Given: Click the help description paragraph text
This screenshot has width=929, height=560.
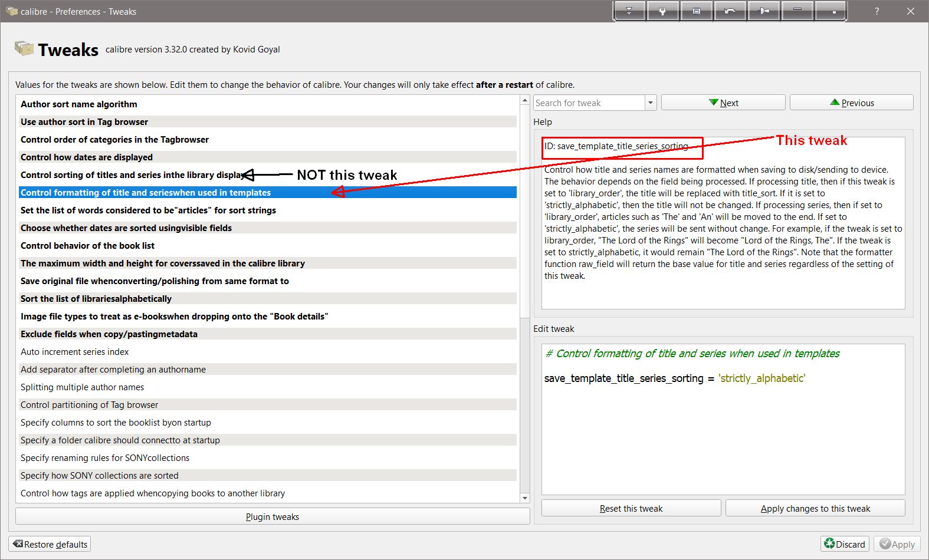Looking at the screenshot, I should pos(723,223).
